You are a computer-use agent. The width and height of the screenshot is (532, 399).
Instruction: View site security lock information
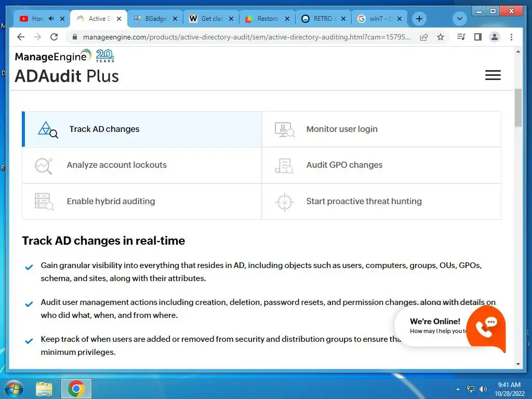pos(75,37)
